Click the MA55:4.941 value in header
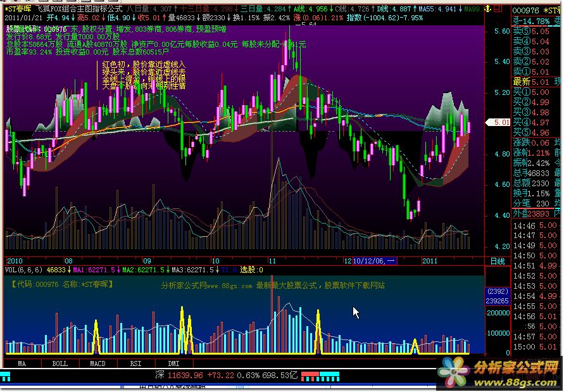Screen dimensions: 564x392 click(x=437, y=9)
